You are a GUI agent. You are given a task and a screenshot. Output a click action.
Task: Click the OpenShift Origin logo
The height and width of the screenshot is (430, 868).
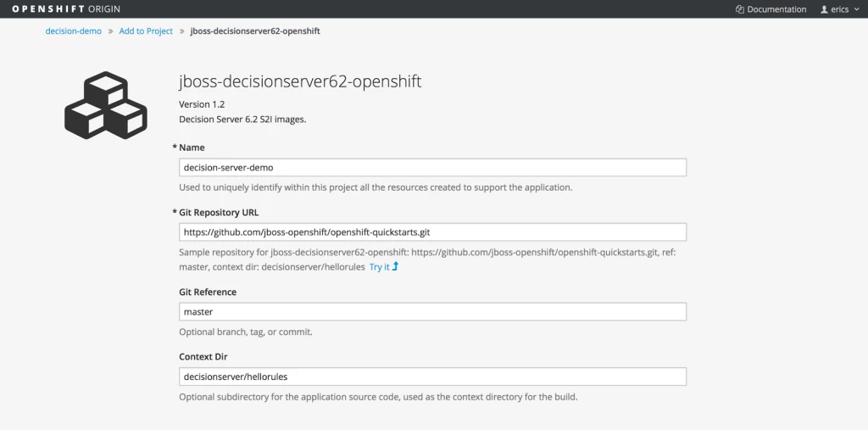coord(66,8)
